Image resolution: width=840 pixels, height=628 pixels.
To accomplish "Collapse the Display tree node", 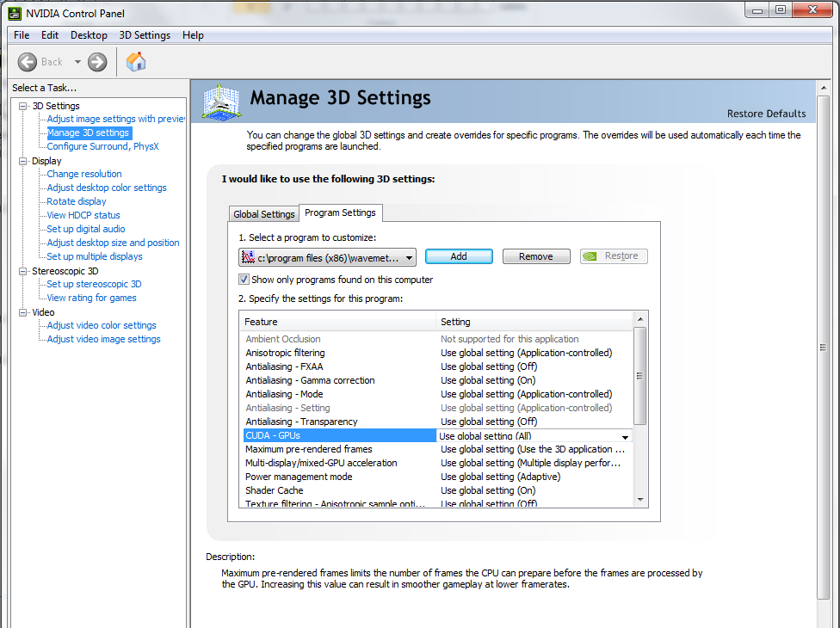I will 23,161.
